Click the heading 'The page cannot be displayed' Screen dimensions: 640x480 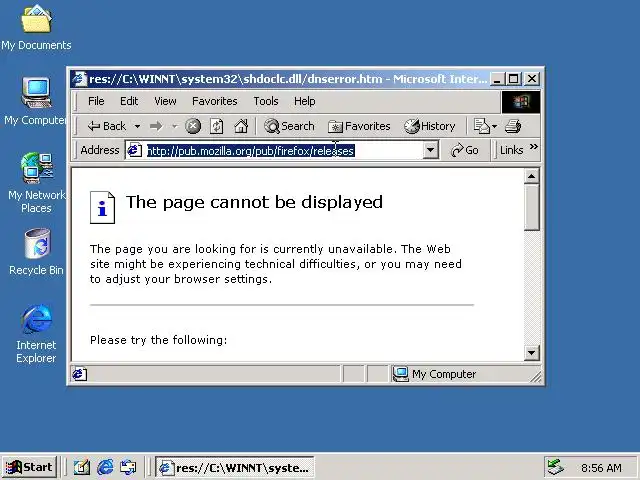click(254, 202)
